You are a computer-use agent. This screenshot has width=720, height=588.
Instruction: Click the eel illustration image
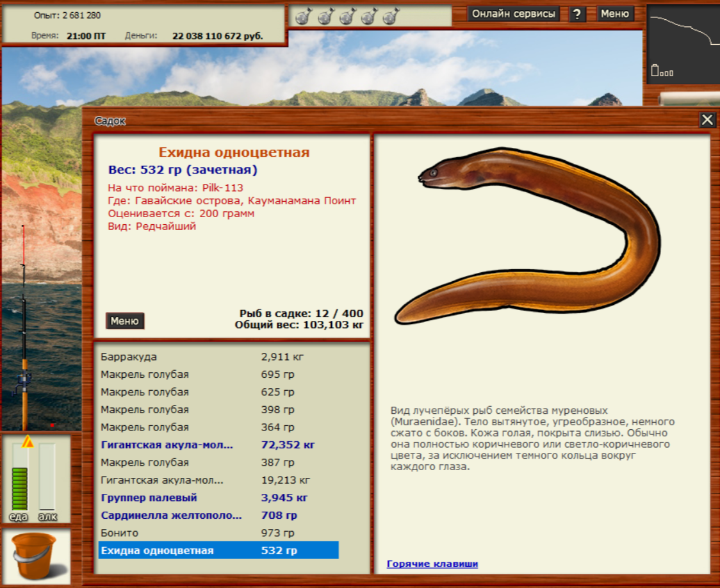538,237
